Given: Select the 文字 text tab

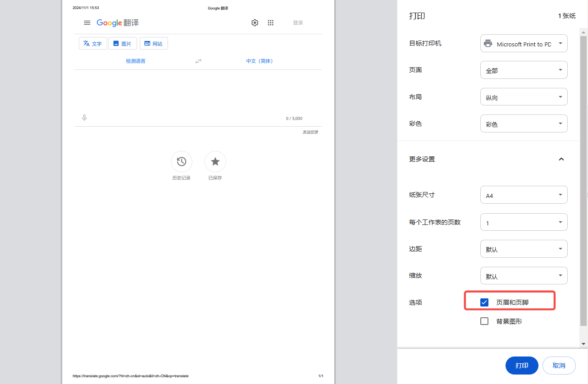Looking at the screenshot, I should pyautogui.click(x=93, y=43).
